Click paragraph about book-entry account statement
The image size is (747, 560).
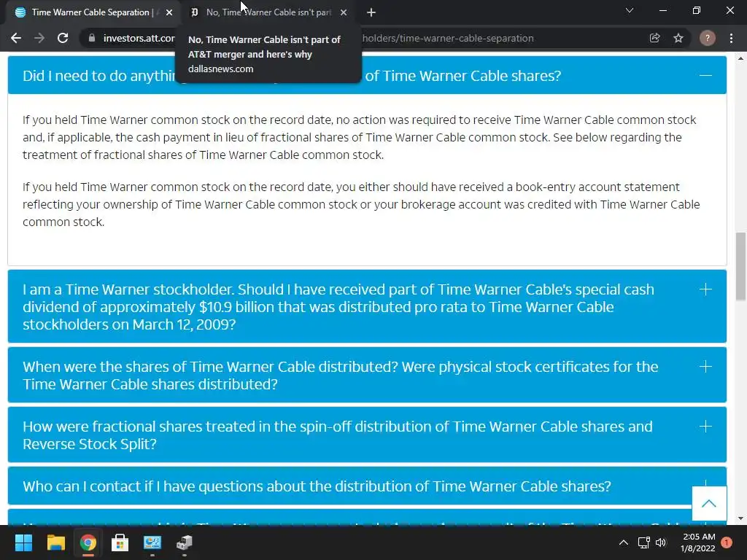(361, 204)
